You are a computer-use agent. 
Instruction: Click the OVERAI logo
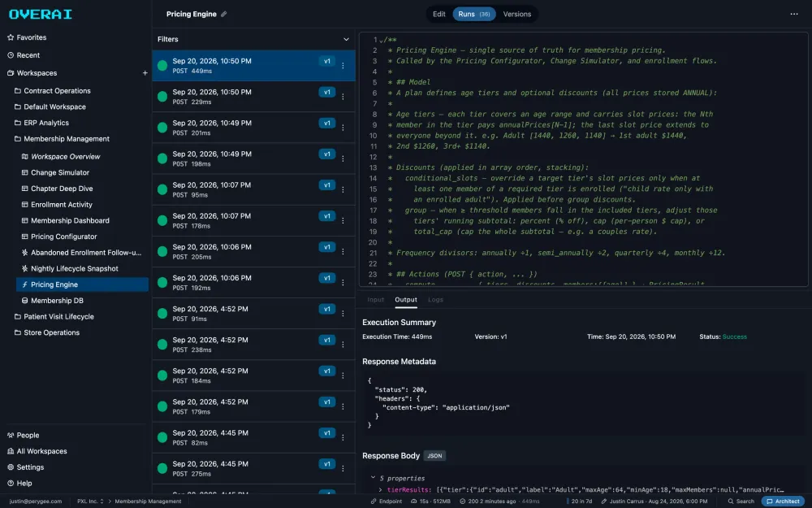41,15
